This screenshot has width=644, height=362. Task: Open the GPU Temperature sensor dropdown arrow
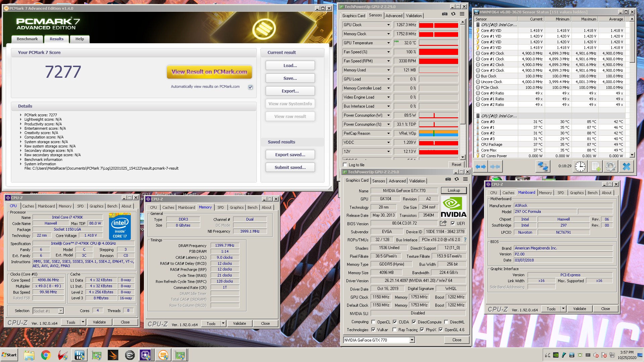point(388,43)
